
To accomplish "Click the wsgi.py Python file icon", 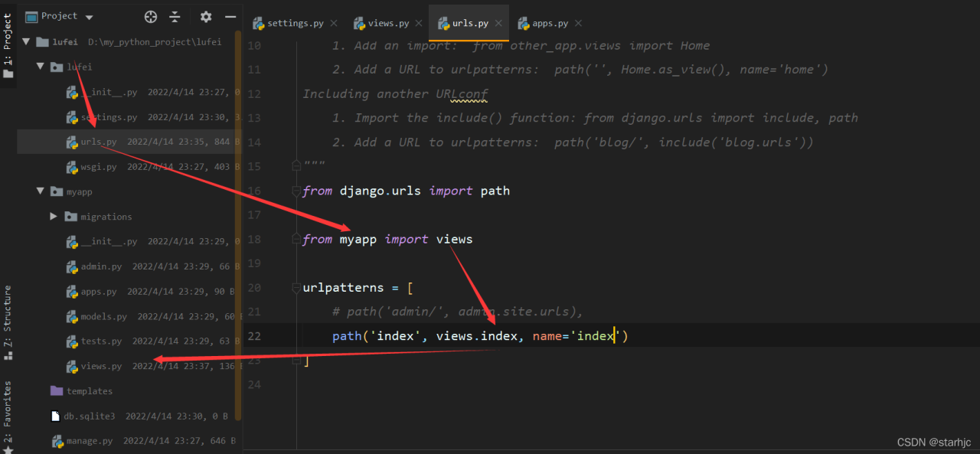I will pos(72,167).
